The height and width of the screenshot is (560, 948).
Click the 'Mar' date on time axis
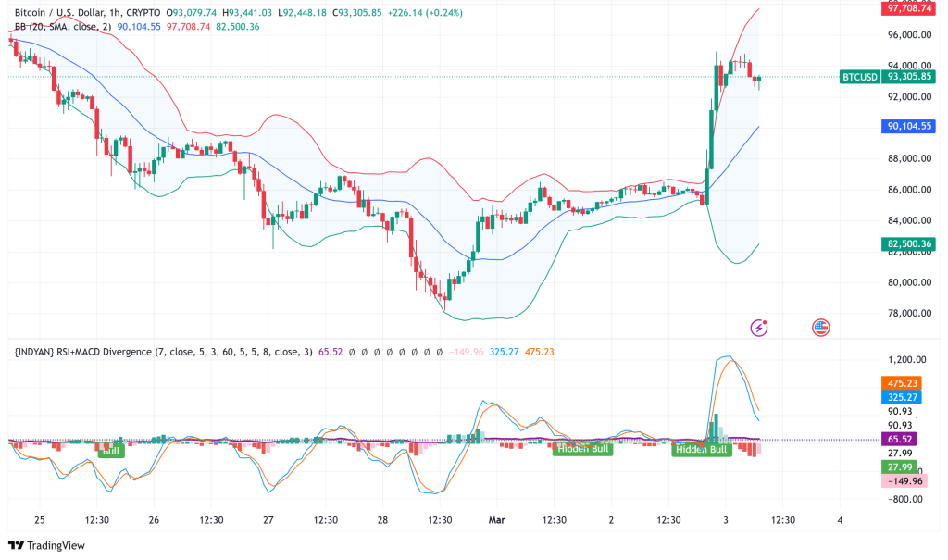pyautogui.click(x=496, y=520)
